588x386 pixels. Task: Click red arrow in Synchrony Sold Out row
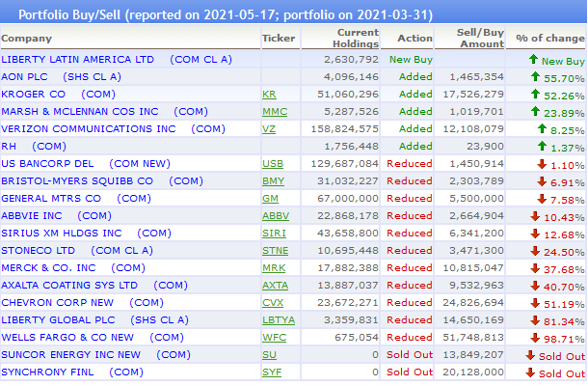pos(530,372)
